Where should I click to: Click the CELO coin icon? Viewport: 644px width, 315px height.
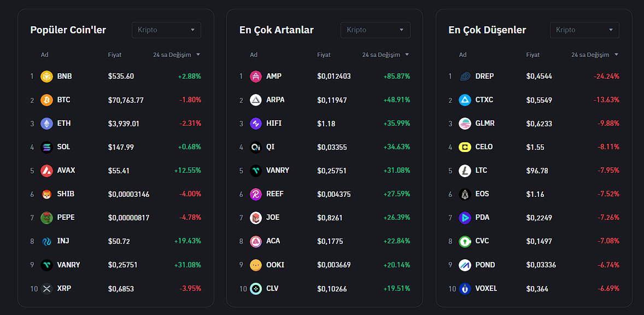pyautogui.click(x=465, y=147)
